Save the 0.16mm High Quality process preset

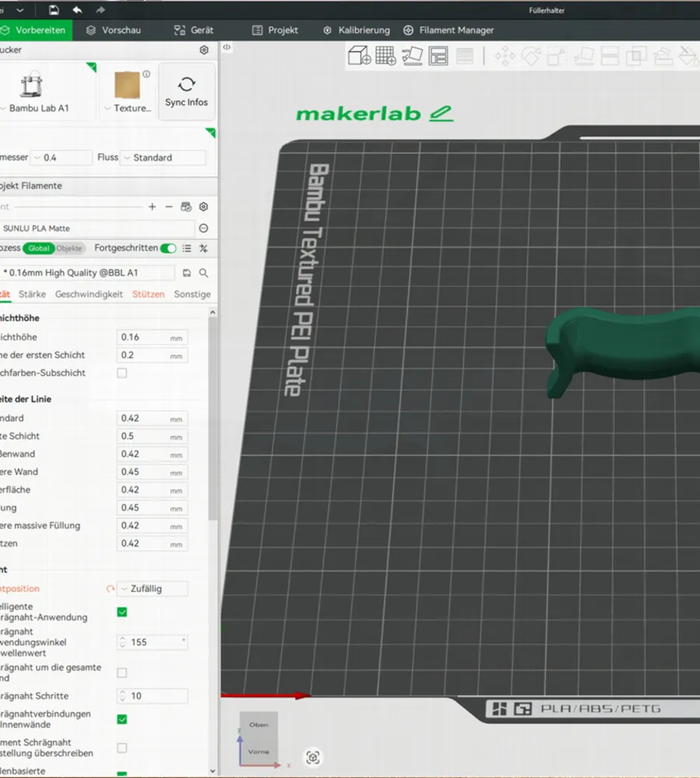(187, 273)
